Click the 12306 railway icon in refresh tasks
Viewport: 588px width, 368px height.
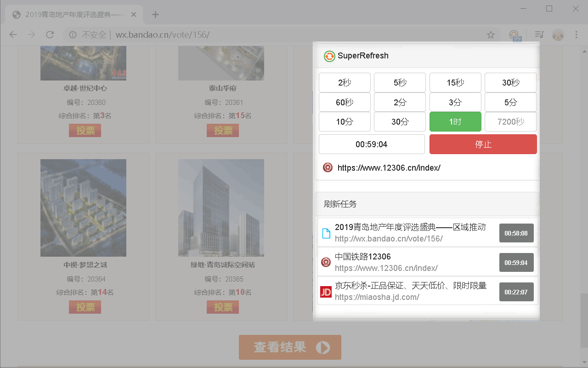(326, 262)
